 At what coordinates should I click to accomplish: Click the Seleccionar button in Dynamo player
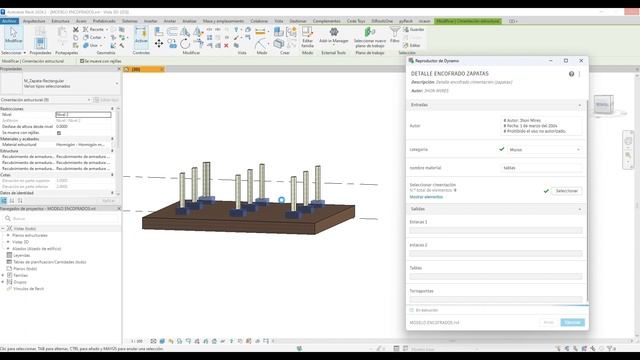pos(567,191)
